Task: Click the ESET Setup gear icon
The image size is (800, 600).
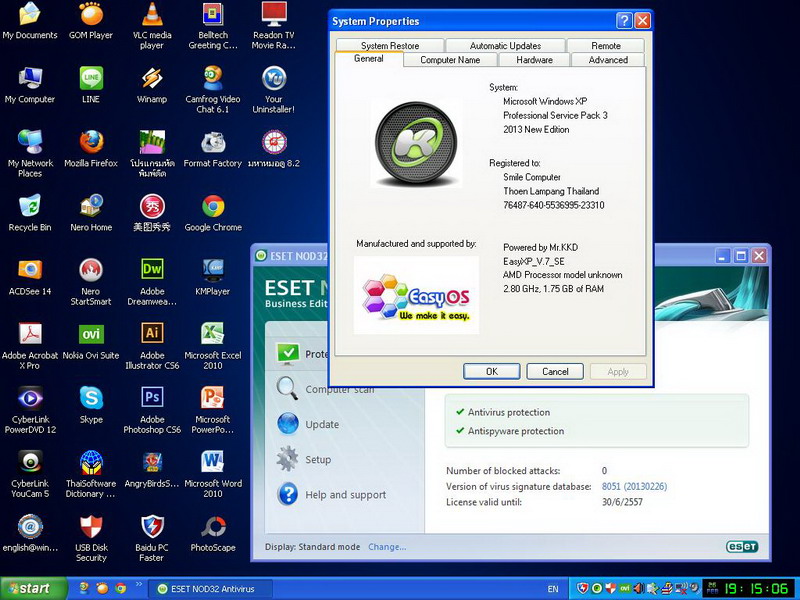Action: tap(288, 459)
